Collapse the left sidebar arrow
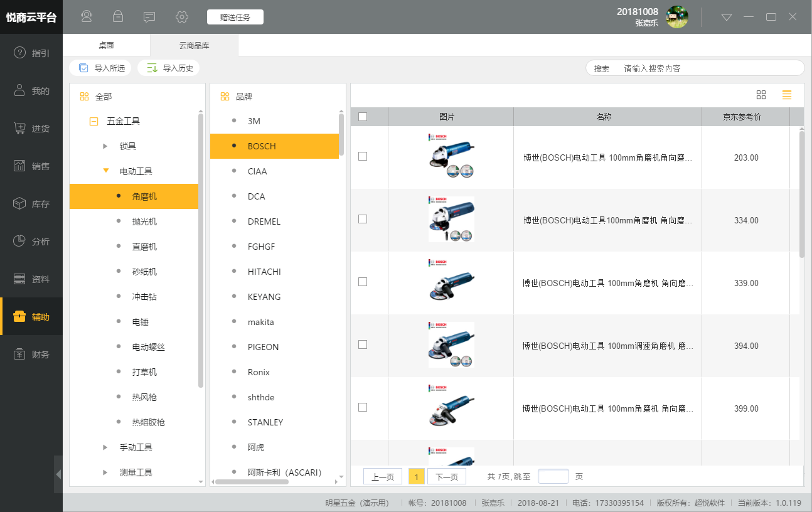The height and width of the screenshot is (512, 812). [58, 474]
